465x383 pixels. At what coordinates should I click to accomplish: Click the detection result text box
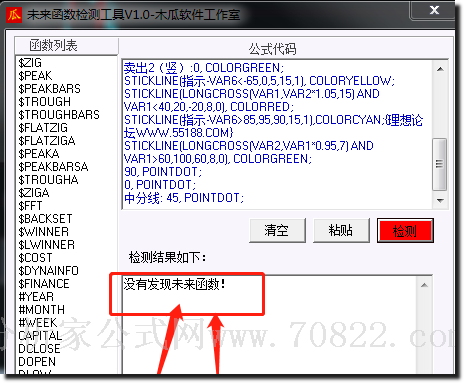pyautogui.click(x=269, y=325)
